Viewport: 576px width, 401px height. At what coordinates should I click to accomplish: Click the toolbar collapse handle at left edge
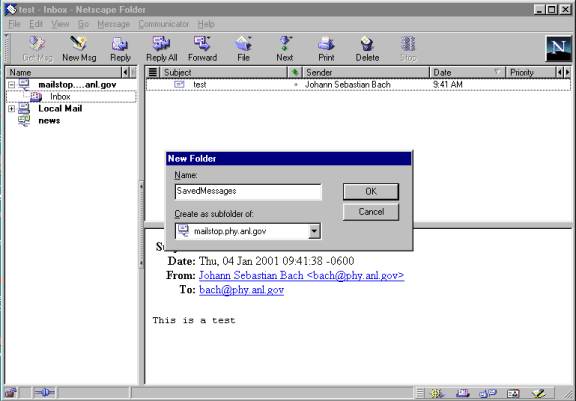[7, 48]
